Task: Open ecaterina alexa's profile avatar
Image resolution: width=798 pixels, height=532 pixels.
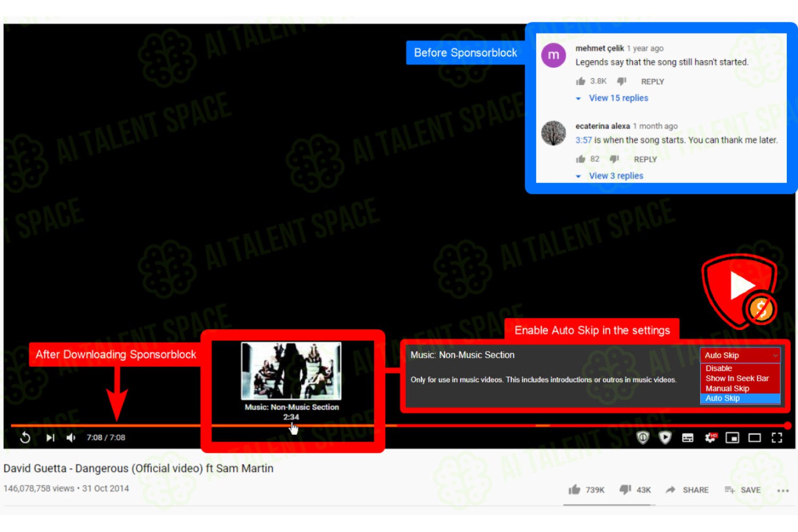Action: pyautogui.click(x=554, y=133)
